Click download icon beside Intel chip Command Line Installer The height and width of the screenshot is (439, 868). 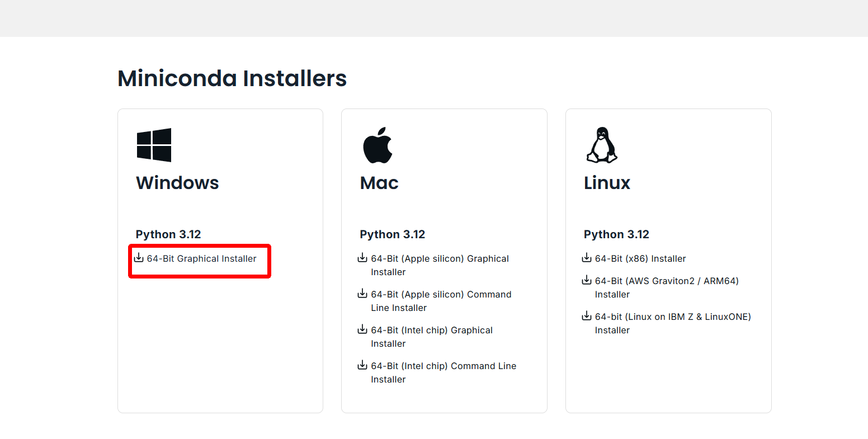click(362, 365)
